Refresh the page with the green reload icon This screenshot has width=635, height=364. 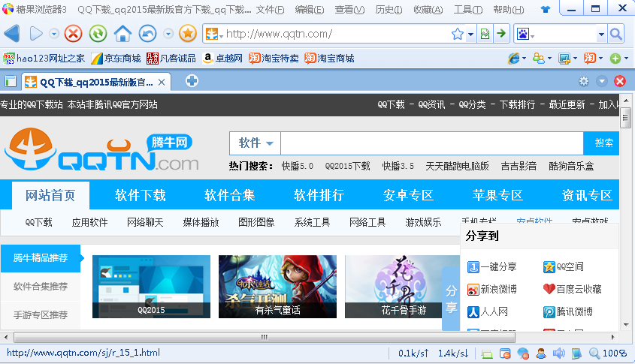click(x=98, y=34)
